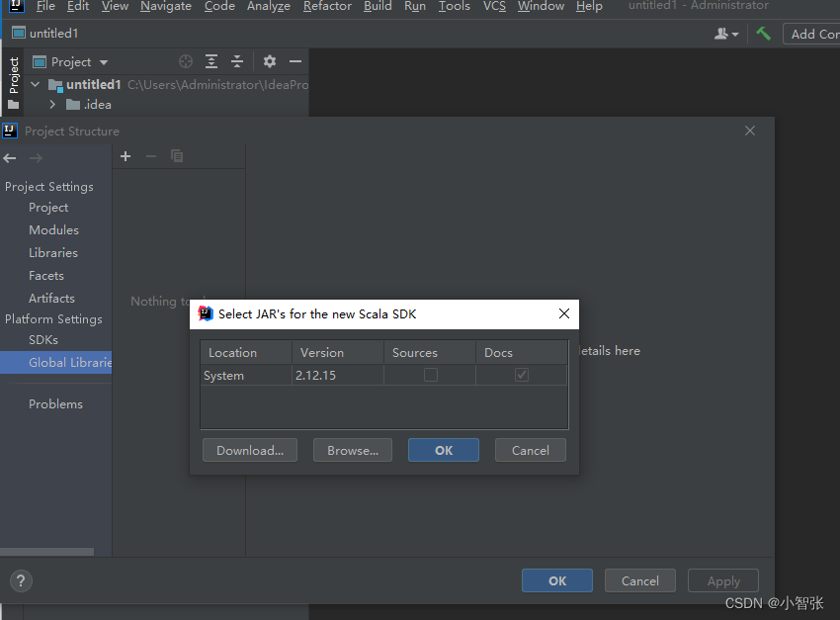Open the VCS menu

(494, 7)
